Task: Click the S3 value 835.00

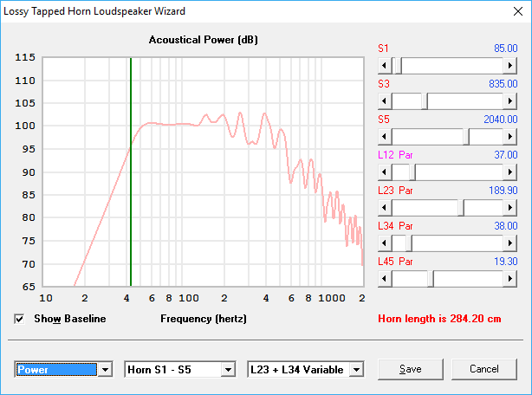Action: tap(503, 84)
